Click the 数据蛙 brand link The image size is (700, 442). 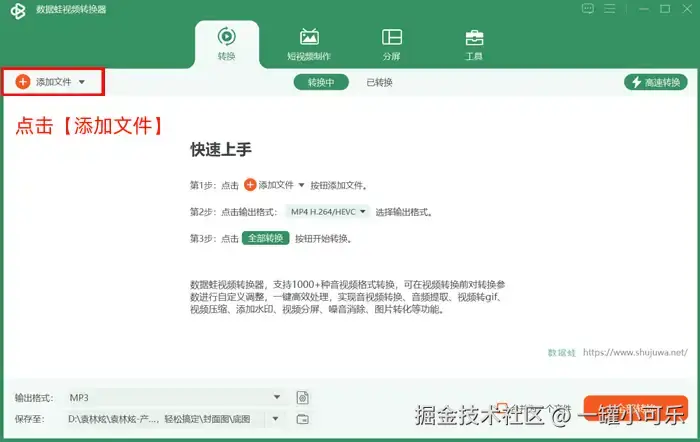(562, 353)
